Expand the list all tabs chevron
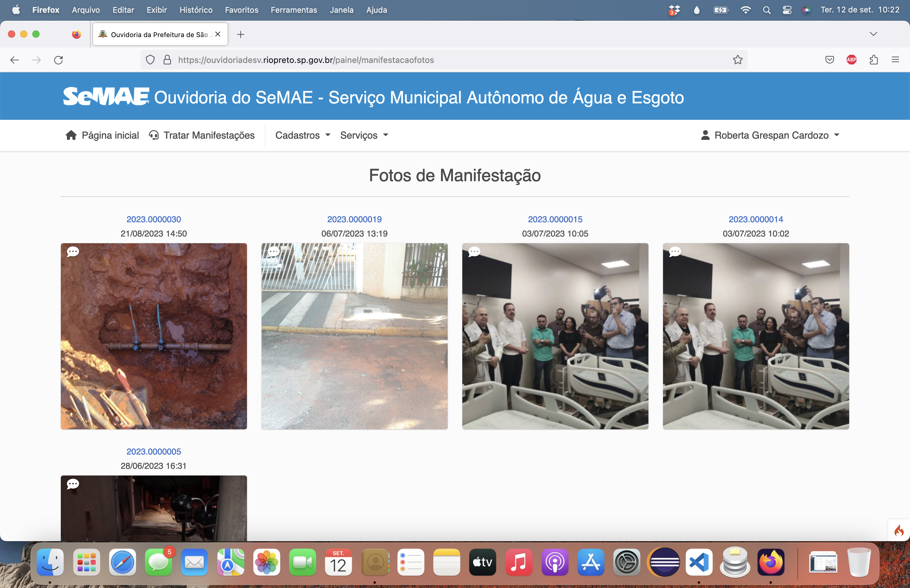Image resolution: width=910 pixels, height=588 pixels. [x=873, y=34]
